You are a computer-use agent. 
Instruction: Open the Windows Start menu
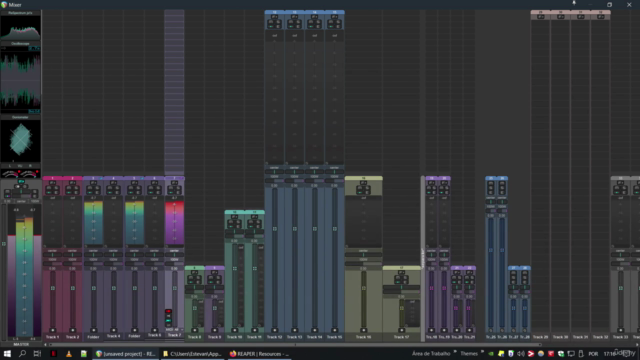coord(7,354)
